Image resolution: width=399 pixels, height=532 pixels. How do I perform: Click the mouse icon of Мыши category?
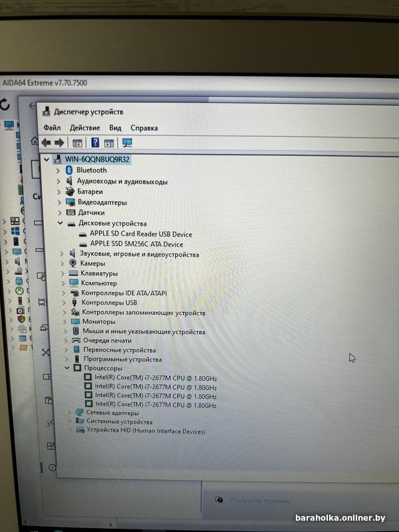76,331
